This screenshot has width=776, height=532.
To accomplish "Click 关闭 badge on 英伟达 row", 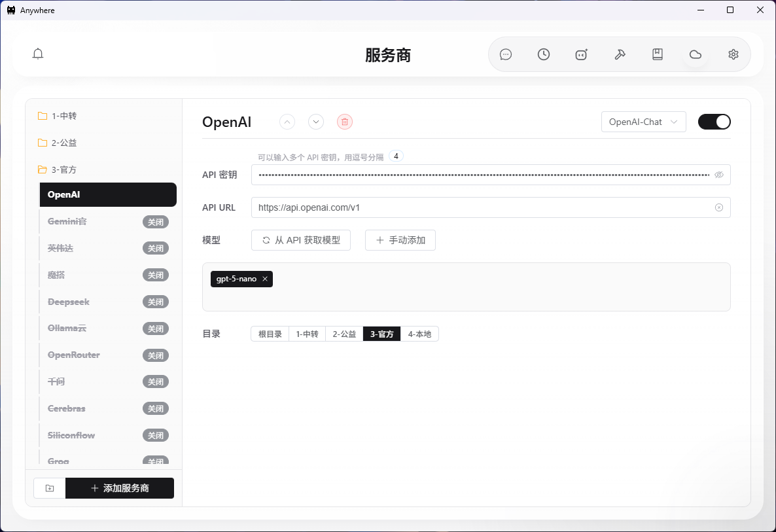I will [156, 249].
